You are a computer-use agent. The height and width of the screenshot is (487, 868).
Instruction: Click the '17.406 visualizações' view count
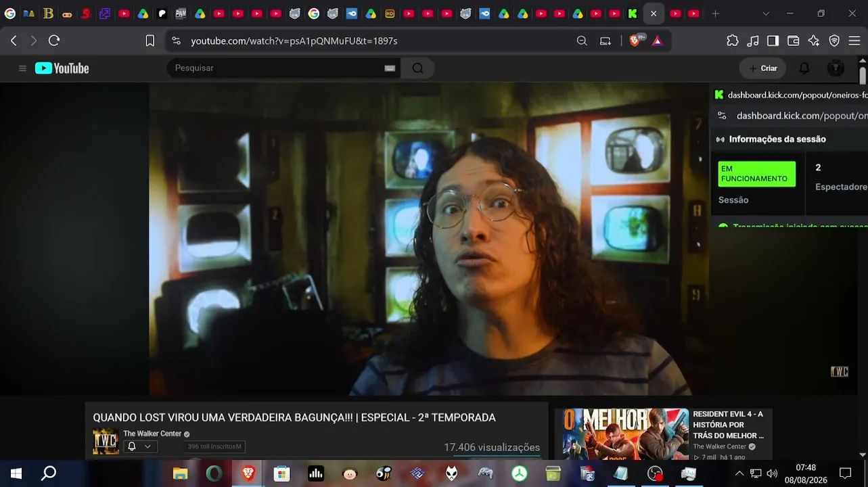click(492, 447)
